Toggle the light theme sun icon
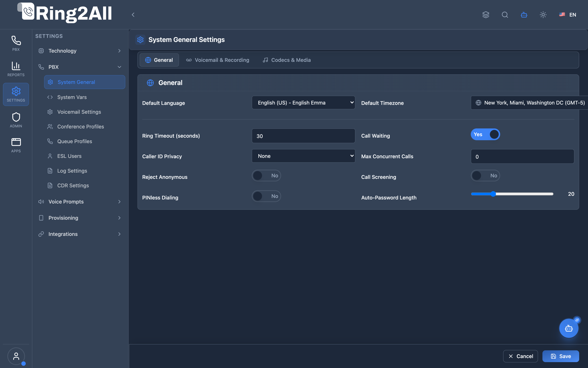The height and width of the screenshot is (368, 588). click(543, 15)
